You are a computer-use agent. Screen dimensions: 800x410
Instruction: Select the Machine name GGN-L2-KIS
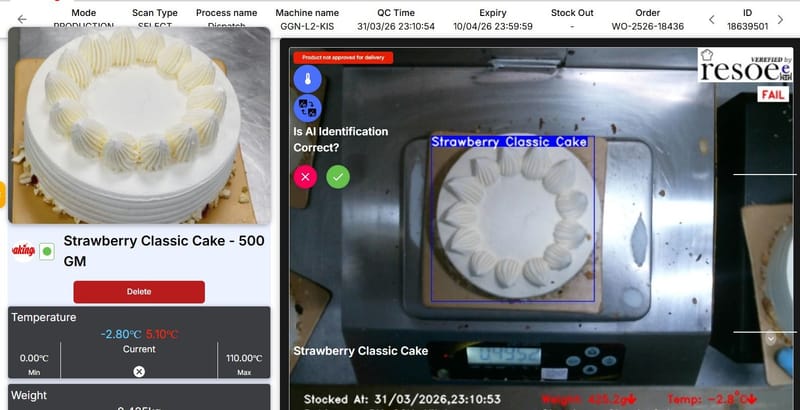coord(307,26)
